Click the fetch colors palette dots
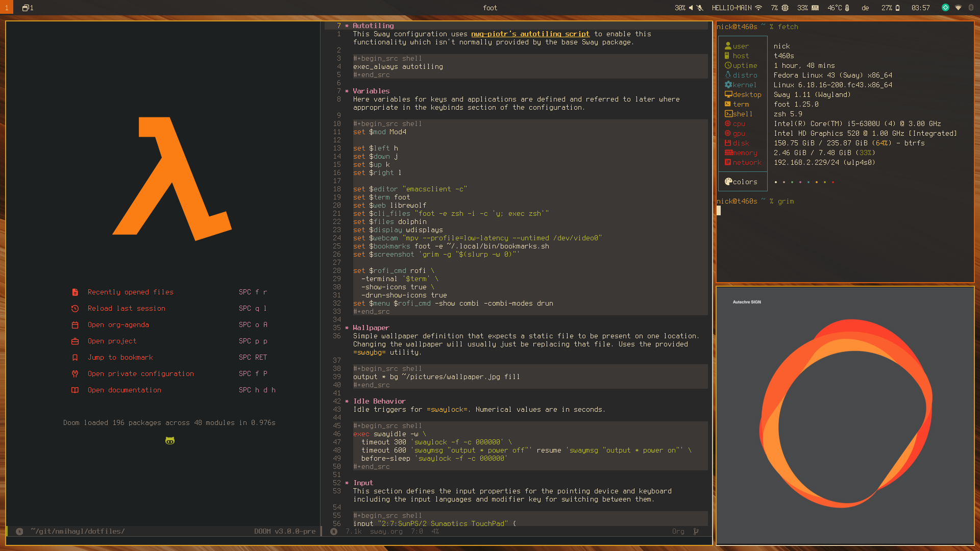The width and height of the screenshot is (980, 551). point(804,182)
